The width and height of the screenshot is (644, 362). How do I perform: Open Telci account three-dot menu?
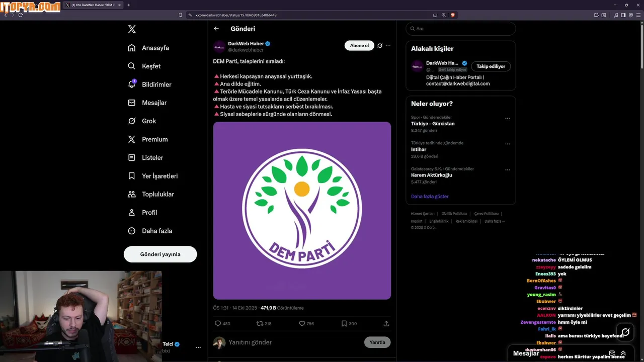(x=198, y=347)
